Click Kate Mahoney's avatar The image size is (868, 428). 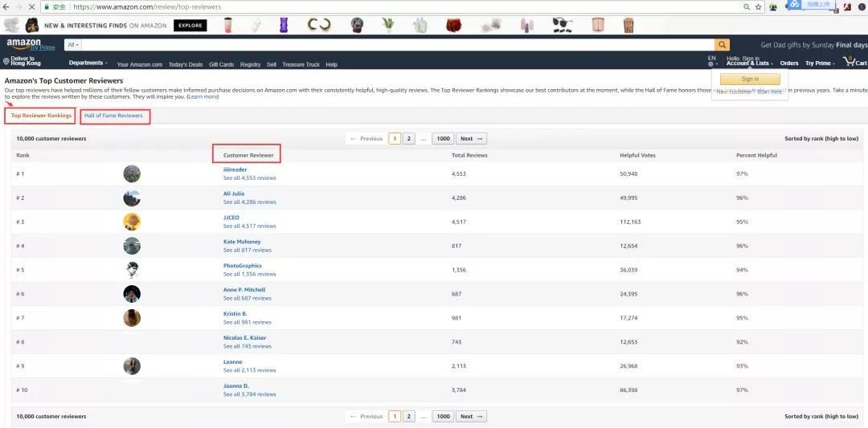(132, 246)
